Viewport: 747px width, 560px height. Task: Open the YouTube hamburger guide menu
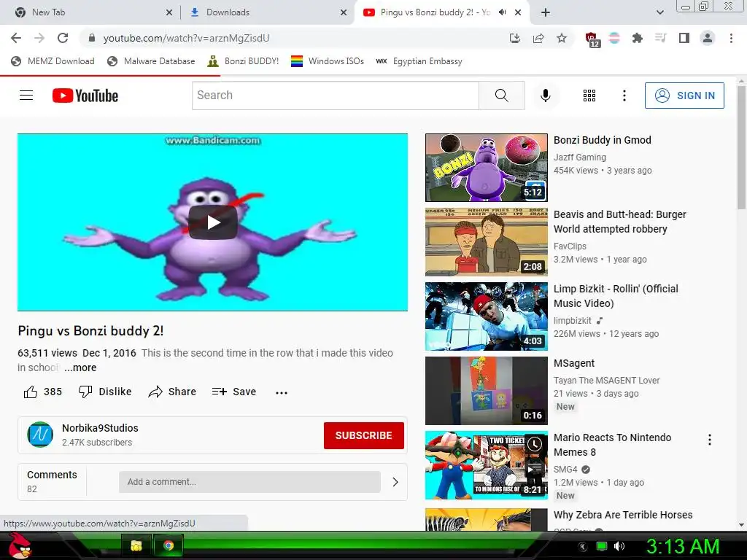click(26, 96)
